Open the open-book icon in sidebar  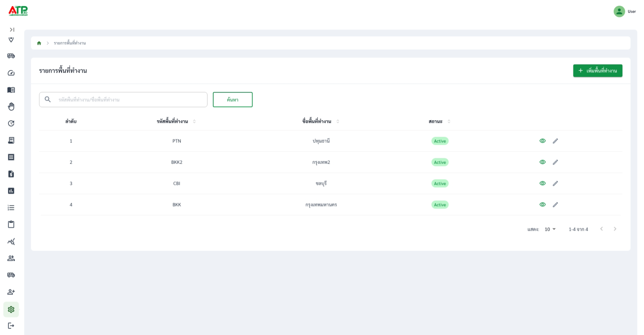tap(11, 90)
